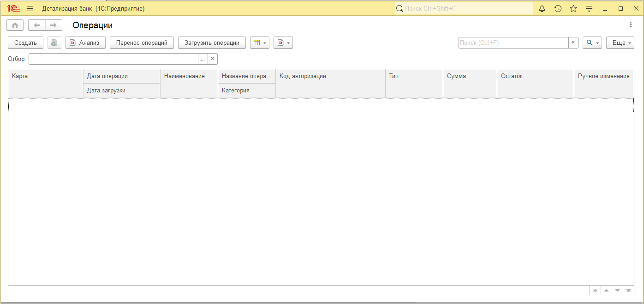Viewport: 644px width, 304px height.
Task: Jump to last row arrow
Action: point(628,290)
